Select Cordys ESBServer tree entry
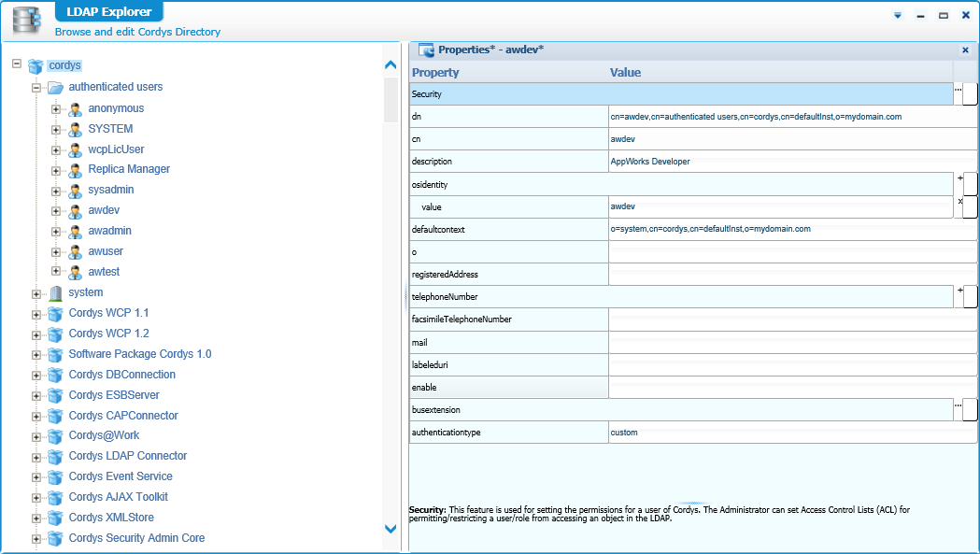The width and height of the screenshot is (980, 554). (x=114, y=395)
